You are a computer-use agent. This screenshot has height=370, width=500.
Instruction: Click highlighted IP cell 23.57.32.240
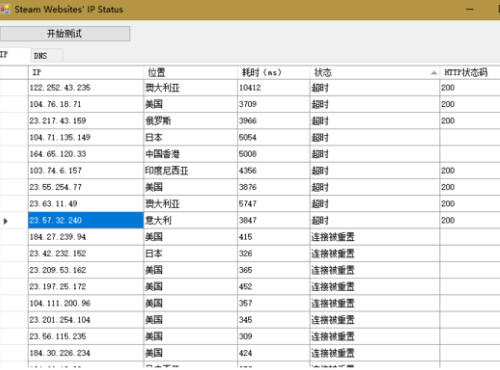pos(86,220)
